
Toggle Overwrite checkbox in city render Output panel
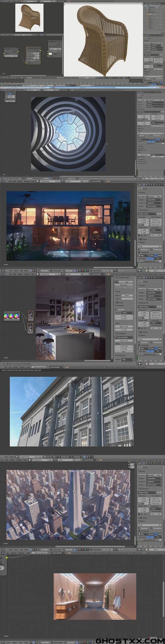point(139,528)
